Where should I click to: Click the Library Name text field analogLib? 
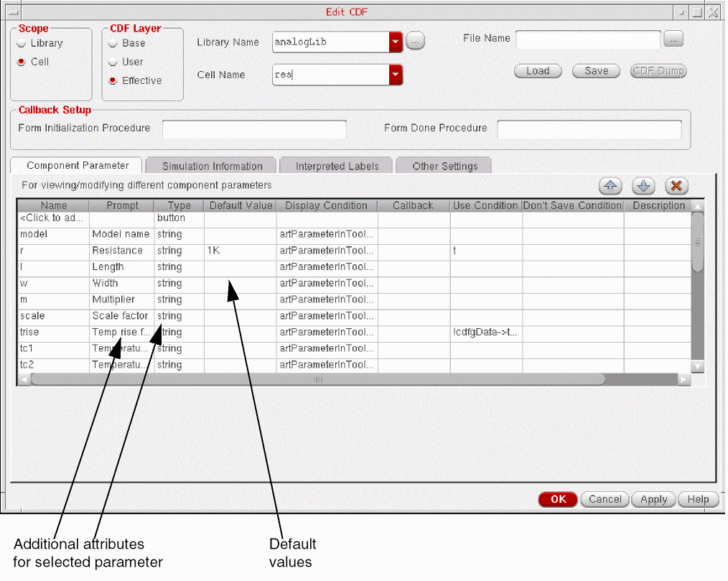click(x=331, y=42)
